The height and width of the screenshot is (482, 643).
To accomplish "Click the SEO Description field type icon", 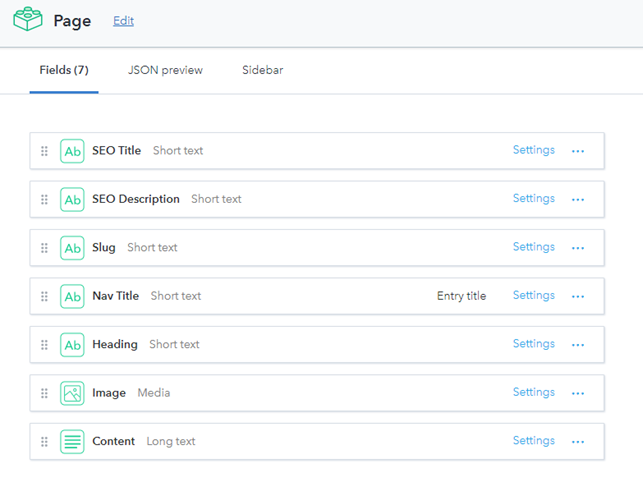I will click(x=72, y=199).
